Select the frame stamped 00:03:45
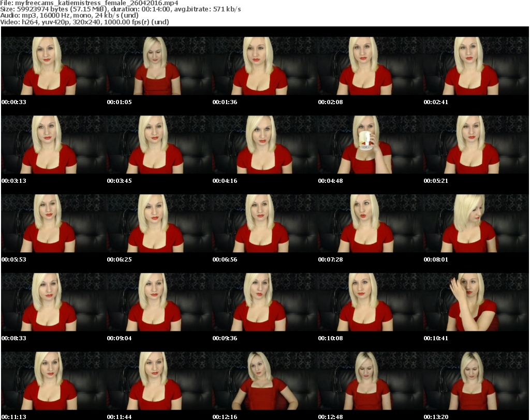The height and width of the screenshot is (420, 530). pyautogui.click(x=159, y=144)
